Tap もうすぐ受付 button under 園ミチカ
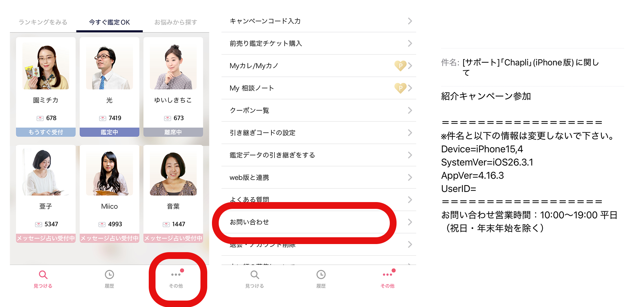The height and width of the screenshot is (307, 644). click(x=46, y=132)
